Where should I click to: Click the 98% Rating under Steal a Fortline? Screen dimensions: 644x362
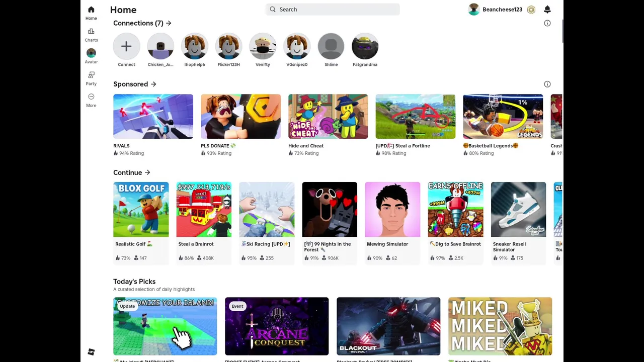coord(393,153)
